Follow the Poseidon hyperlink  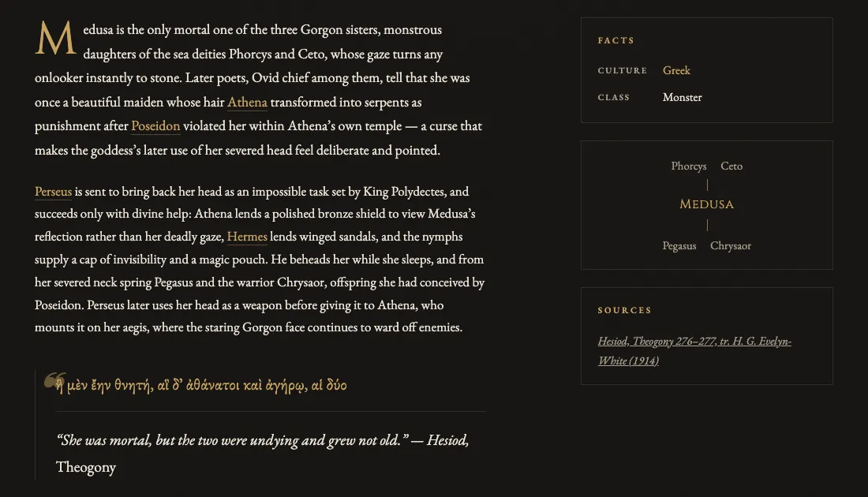[x=155, y=126]
